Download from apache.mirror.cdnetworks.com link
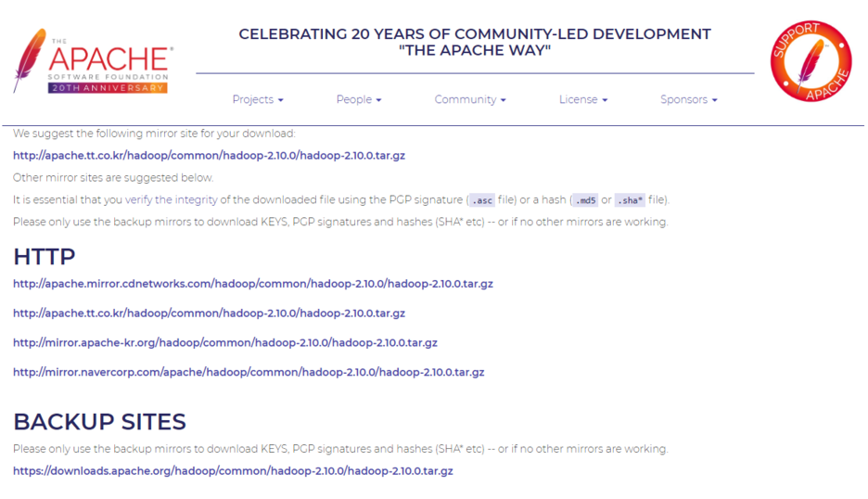Screen dimensions: 868x499 tap(253, 284)
